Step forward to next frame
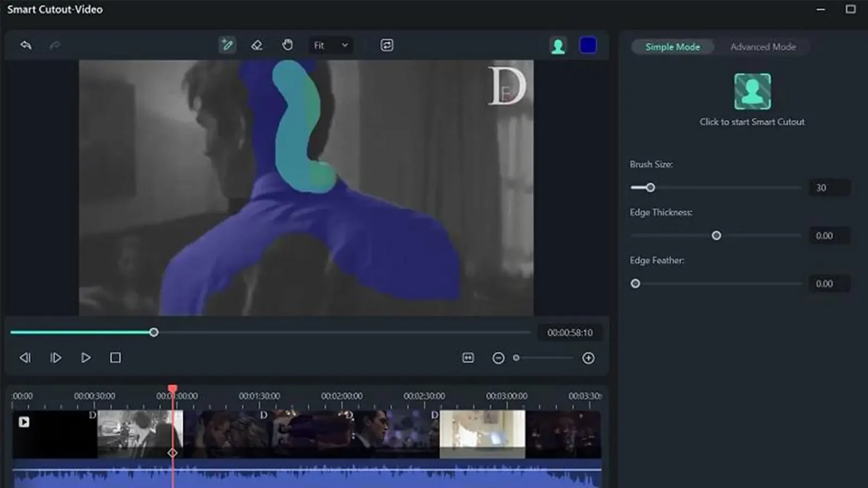The width and height of the screenshot is (868, 488). (55, 358)
